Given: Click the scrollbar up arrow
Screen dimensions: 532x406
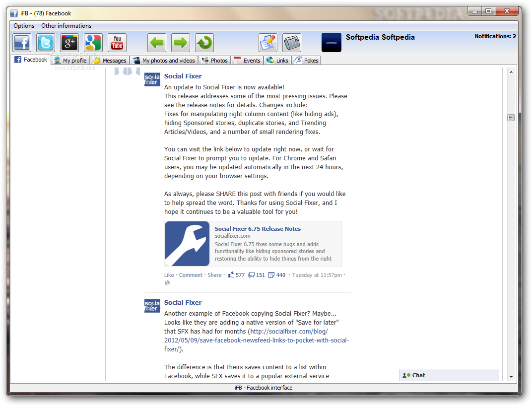Looking at the screenshot, I should point(511,72).
